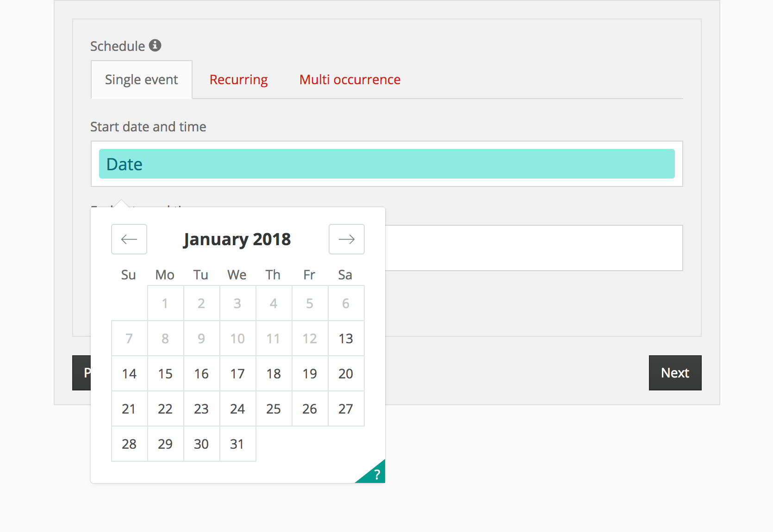Select January 18 in the calendar
Screen dimensions: 773x532
(x=274, y=374)
